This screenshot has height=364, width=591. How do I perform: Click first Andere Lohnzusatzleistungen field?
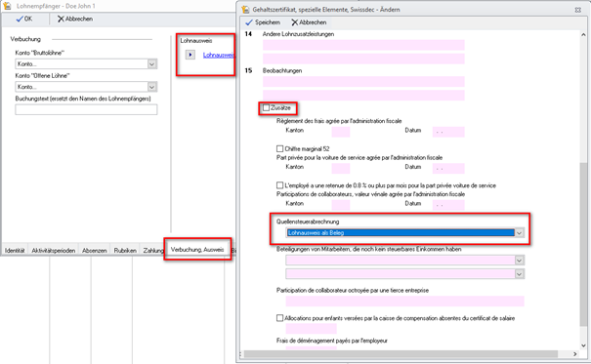[x=363, y=45]
